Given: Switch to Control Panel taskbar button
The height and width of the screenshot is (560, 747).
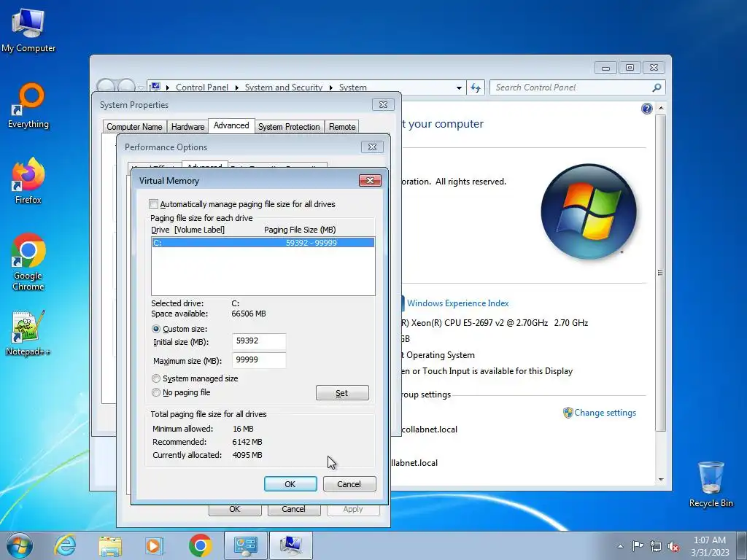Looking at the screenshot, I should click(x=245, y=545).
